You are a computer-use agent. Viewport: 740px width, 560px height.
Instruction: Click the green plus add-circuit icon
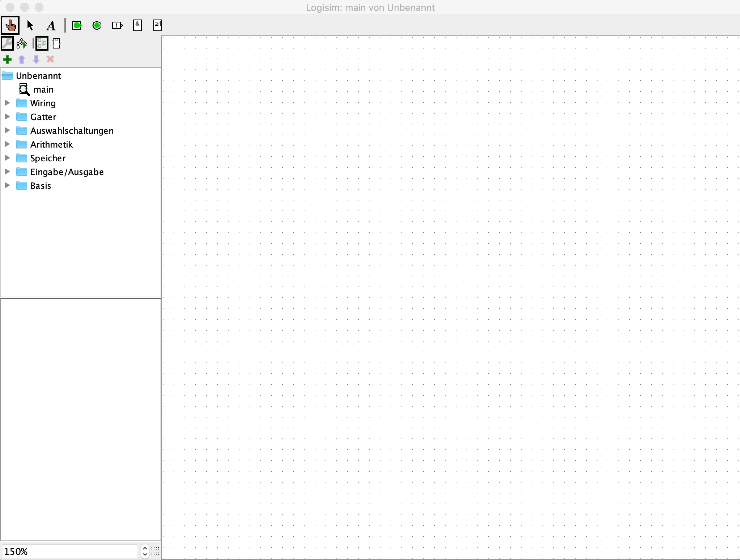tap(7, 59)
